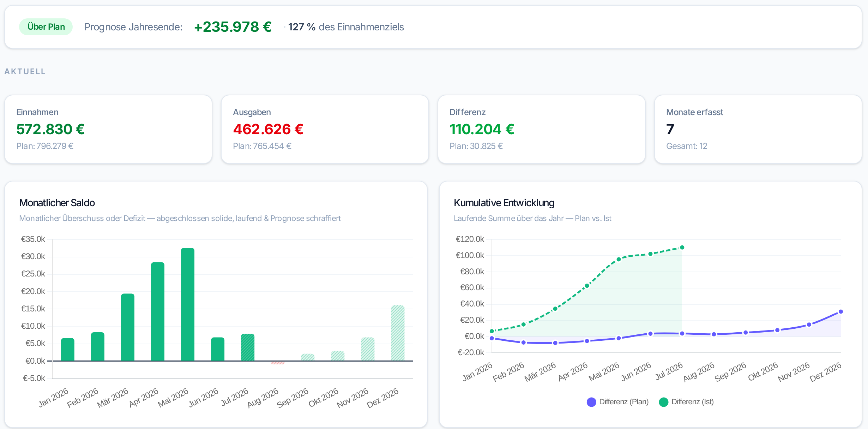Viewport: 868px width, 429px height.
Task: Click the green Ist data point for Apr 2026
Action: coord(587,286)
